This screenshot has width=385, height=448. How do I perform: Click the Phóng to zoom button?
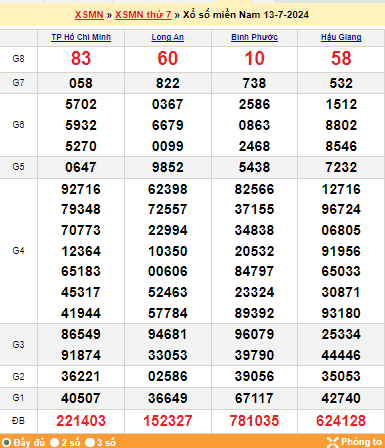pyautogui.click(x=354, y=442)
